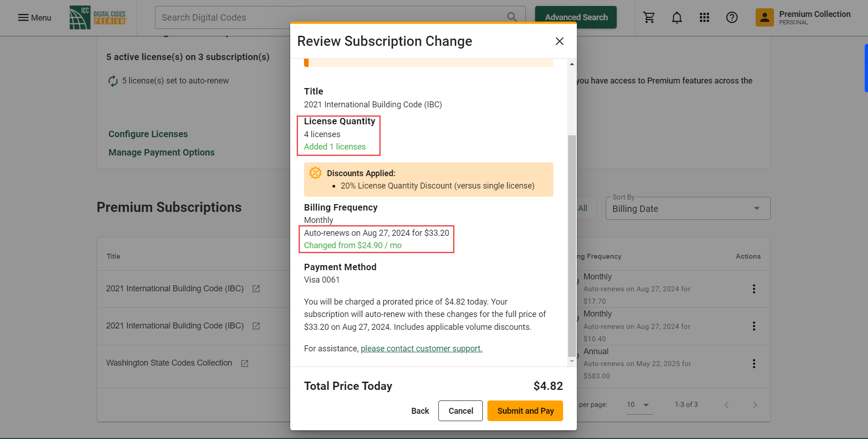Open the apps grid icon
Screen dimensions: 868x439
click(704, 17)
